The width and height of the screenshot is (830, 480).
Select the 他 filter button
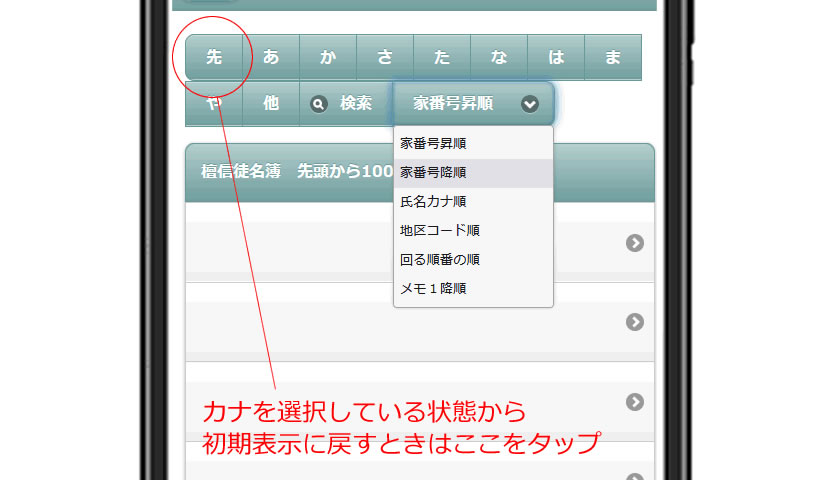point(271,103)
